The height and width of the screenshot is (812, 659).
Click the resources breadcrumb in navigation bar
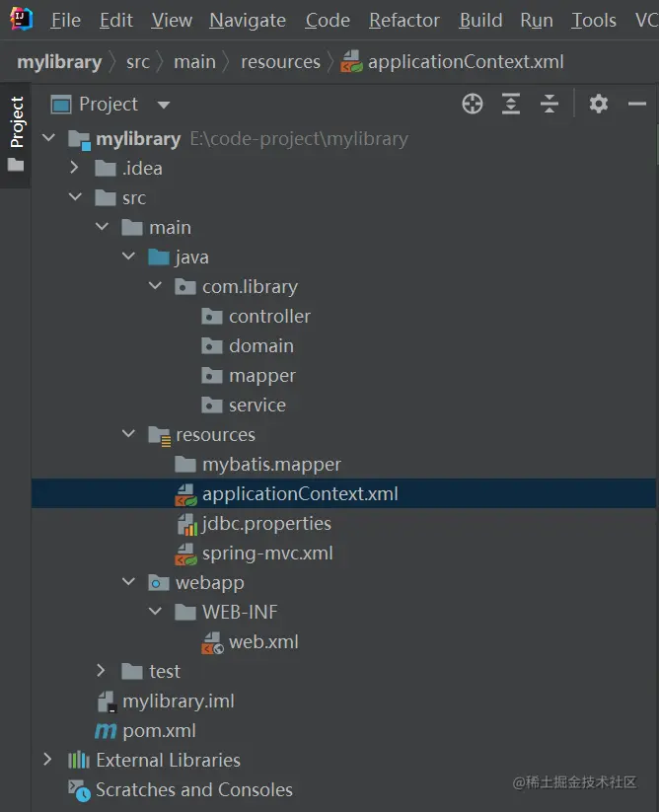(280, 60)
